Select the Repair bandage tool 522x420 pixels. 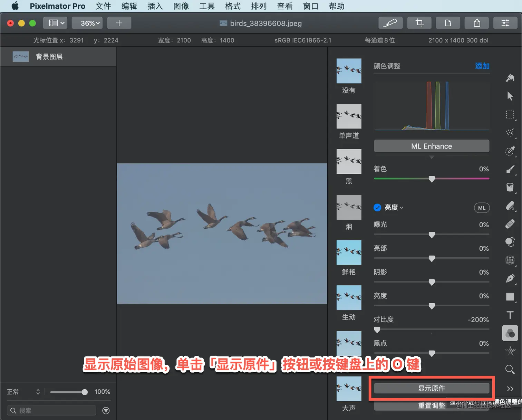510,224
